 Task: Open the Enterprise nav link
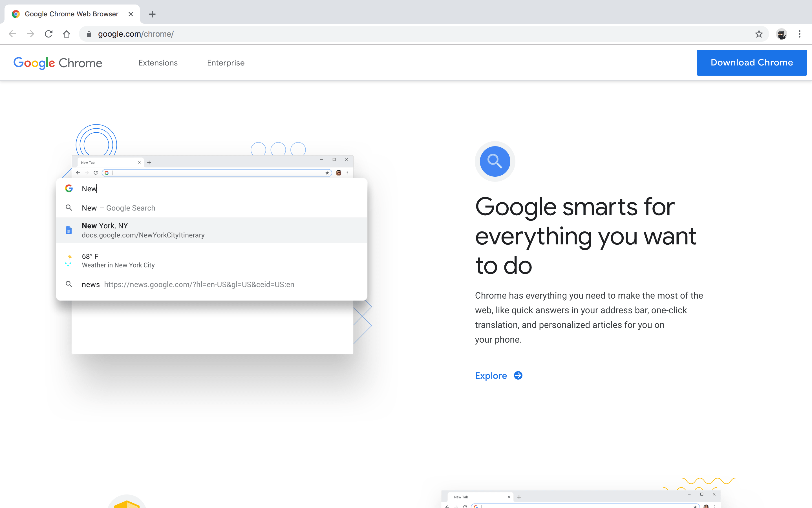pyautogui.click(x=226, y=63)
